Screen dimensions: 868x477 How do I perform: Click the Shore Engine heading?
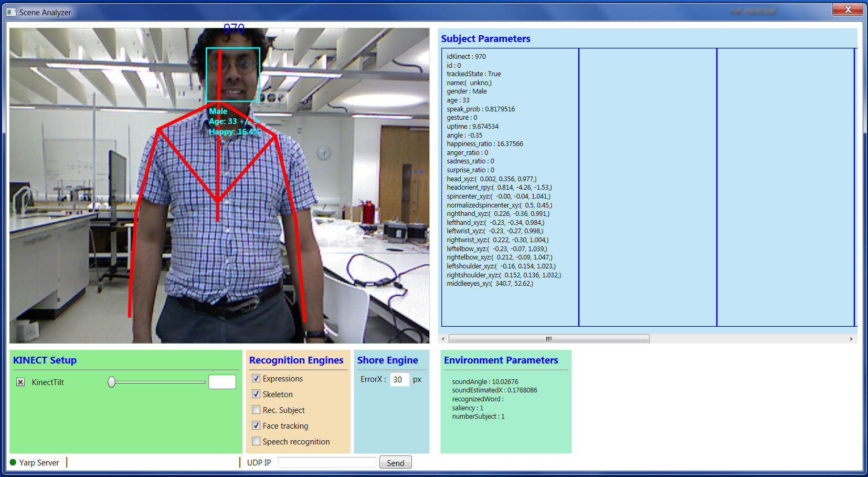click(387, 360)
